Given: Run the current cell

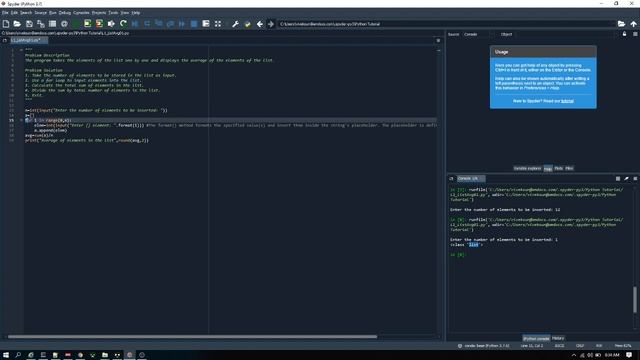Looking at the screenshot, I should tap(87, 24).
